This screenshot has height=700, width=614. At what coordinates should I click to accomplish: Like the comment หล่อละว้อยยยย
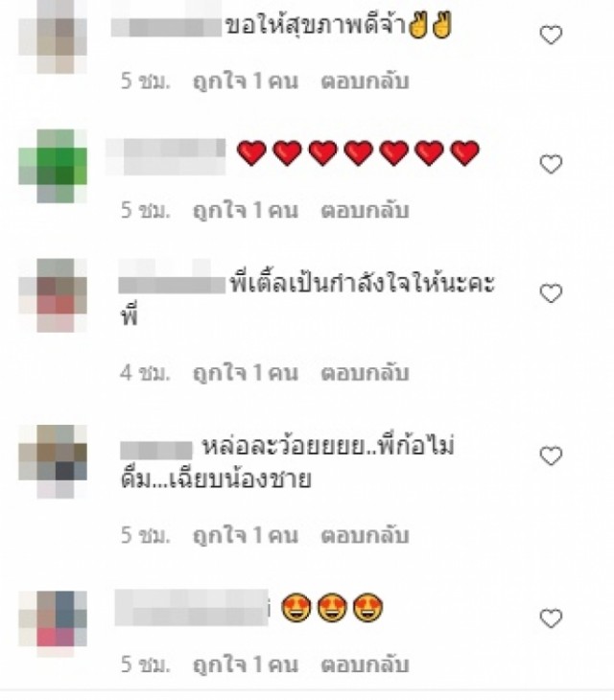pos(551,455)
